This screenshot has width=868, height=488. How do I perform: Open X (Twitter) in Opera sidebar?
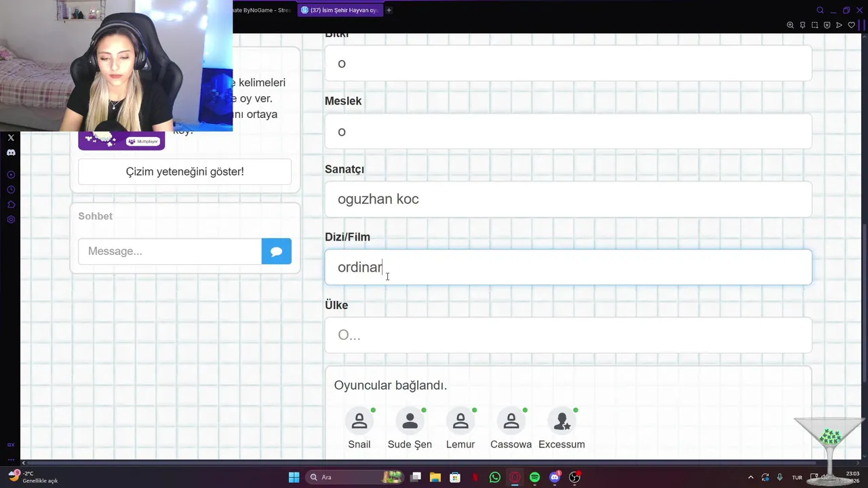pyautogui.click(x=11, y=138)
